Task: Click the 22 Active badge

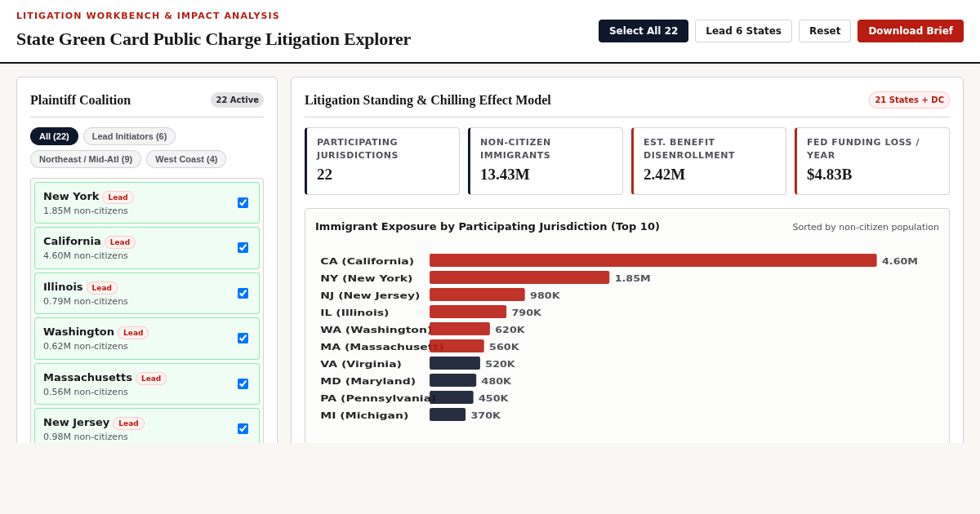Action: point(237,100)
